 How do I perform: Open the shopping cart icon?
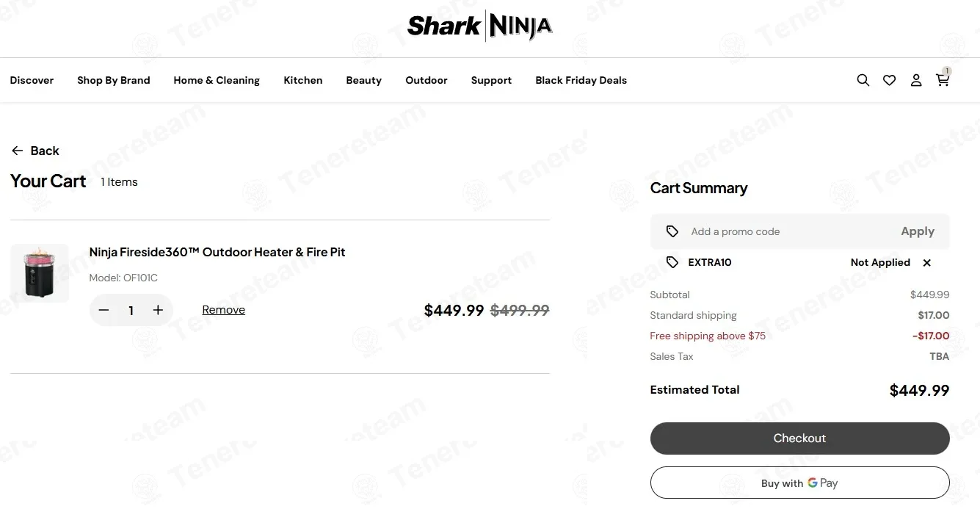943,80
